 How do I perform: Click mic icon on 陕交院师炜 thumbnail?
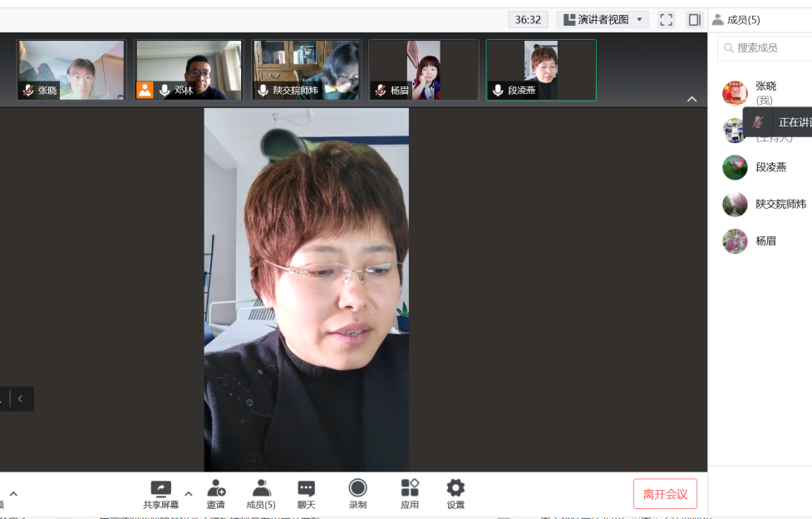coord(263,90)
